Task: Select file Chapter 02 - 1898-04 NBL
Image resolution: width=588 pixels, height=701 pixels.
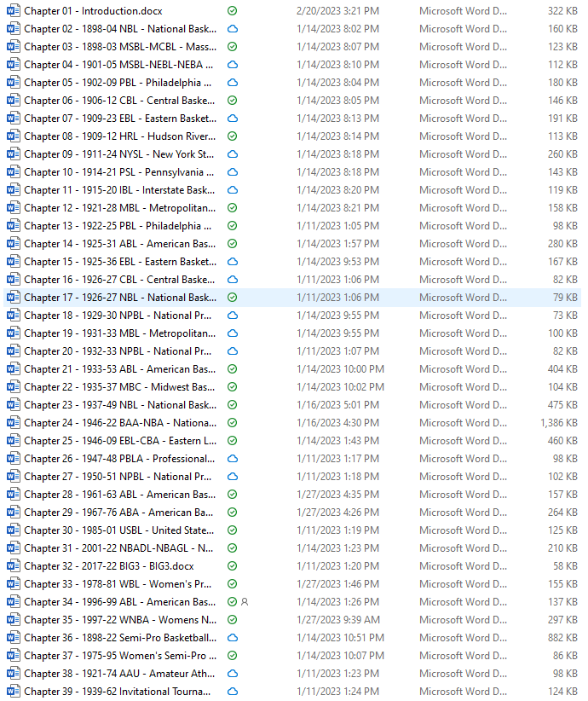Action: (x=120, y=29)
